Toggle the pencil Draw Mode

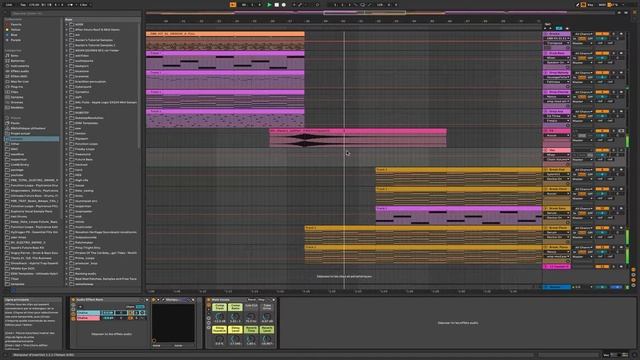(x=578, y=4)
